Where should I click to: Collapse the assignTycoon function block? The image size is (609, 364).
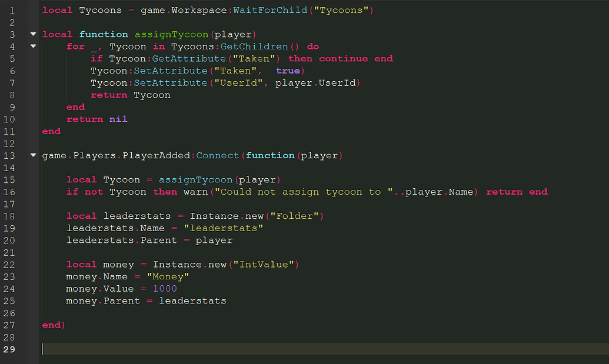click(33, 34)
